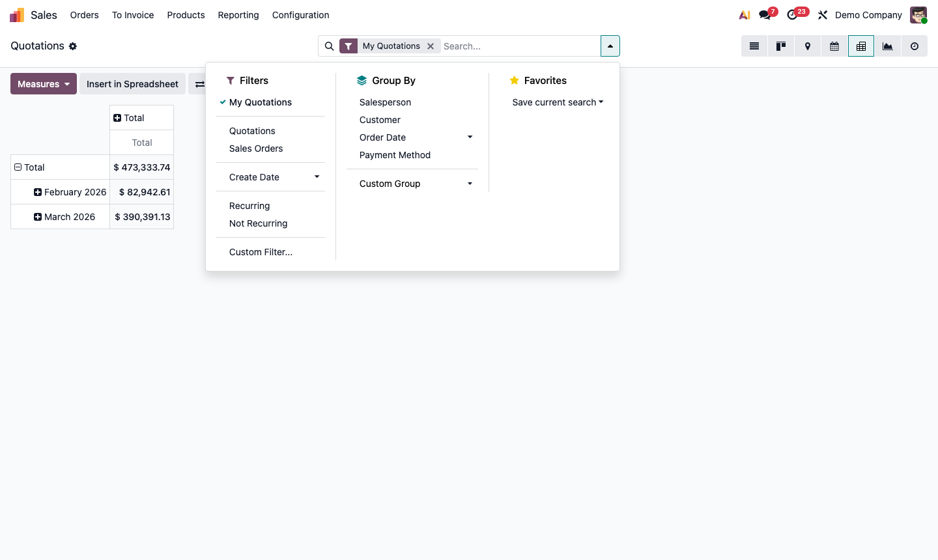Enable grouping by Salesperson
938x560 pixels.
click(385, 102)
